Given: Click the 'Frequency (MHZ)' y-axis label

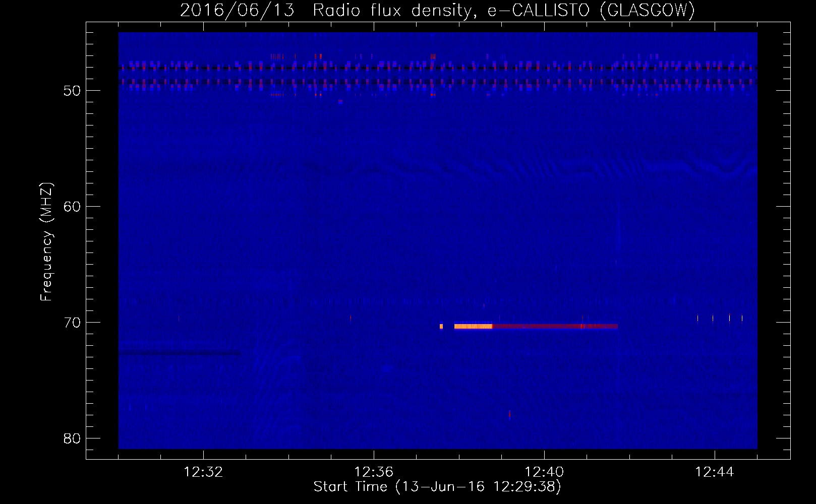Looking at the screenshot, I should pos(46,242).
